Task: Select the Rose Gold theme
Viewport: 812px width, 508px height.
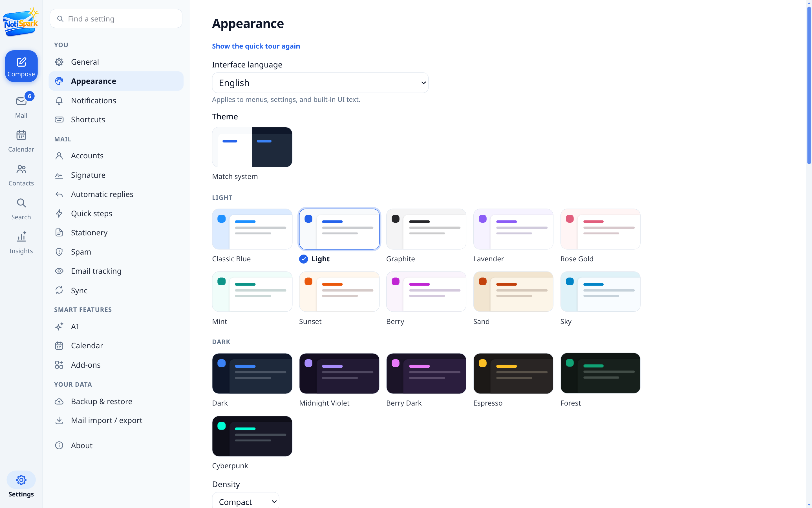Action: coord(600,229)
